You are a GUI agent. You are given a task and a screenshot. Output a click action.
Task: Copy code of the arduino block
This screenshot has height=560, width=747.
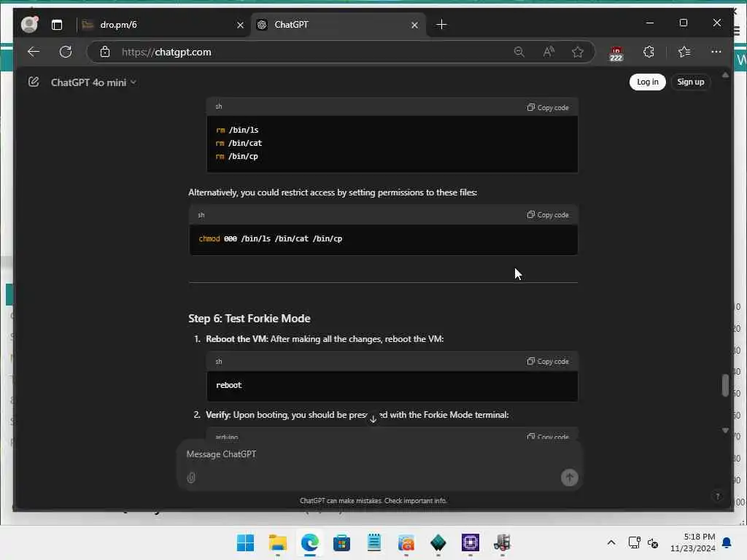(547, 437)
